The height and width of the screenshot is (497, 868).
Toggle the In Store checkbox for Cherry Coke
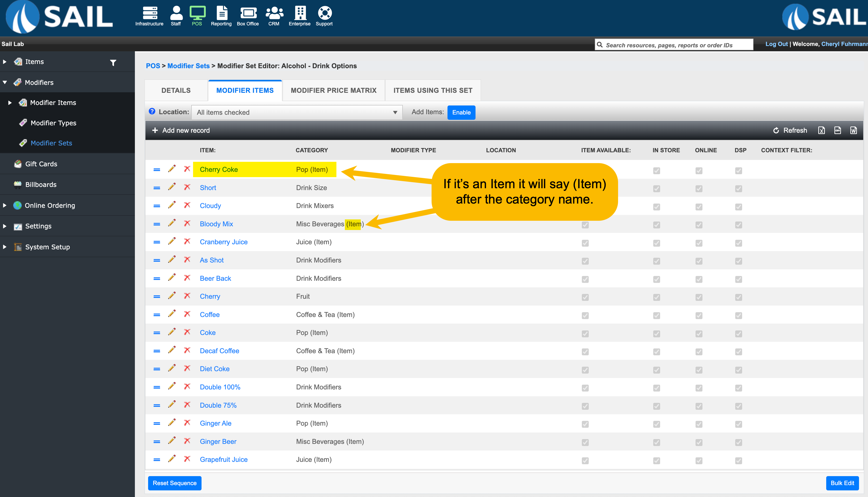656,170
